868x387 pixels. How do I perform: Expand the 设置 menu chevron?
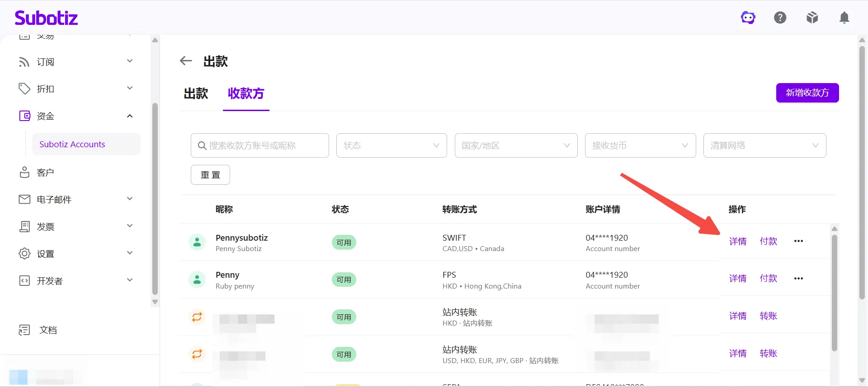[130, 253]
